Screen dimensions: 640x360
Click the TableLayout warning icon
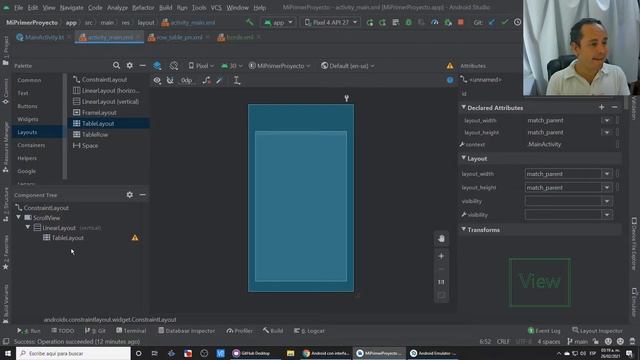pos(135,238)
